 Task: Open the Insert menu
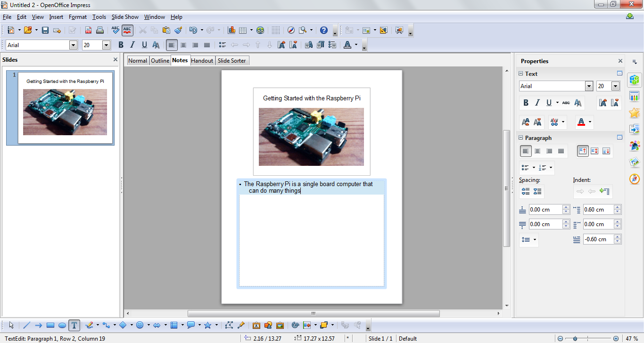[56, 17]
